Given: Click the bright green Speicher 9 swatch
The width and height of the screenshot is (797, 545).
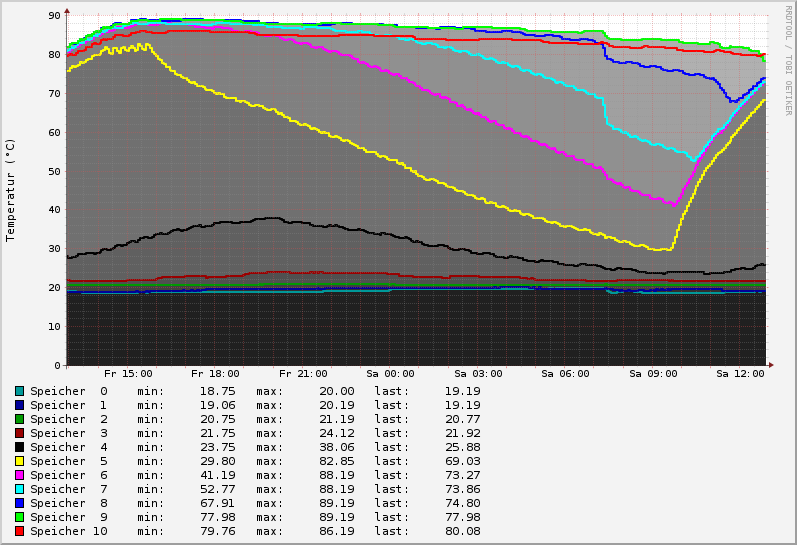Looking at the screenshot, I should click(19, 517).
